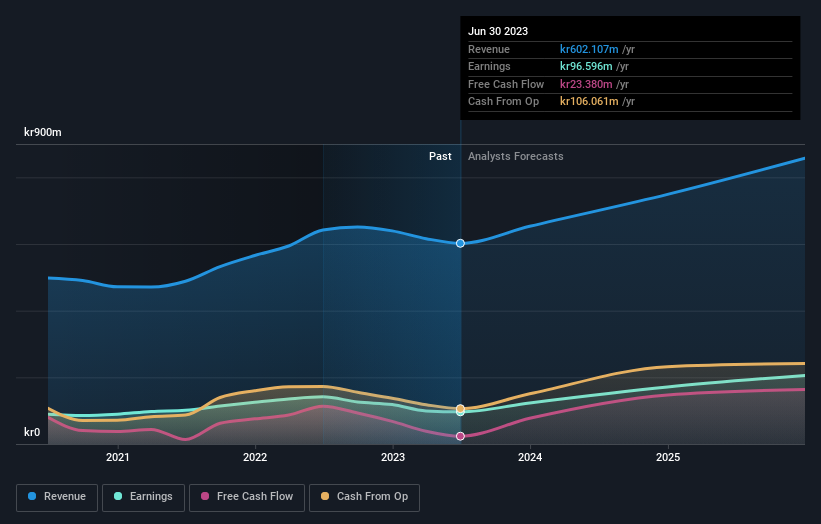Click the kr23.380m free cash flow value
The height and width of the screenshot is (524, 821).
click(586, 84)
